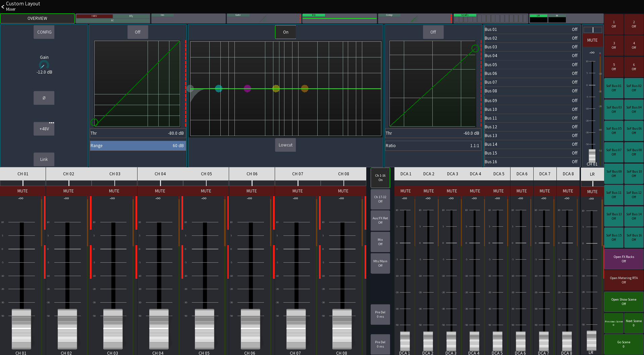Screen dimensions: 644x355
Task: Enable +48V phantom power
Action: (x=44, y=129)
